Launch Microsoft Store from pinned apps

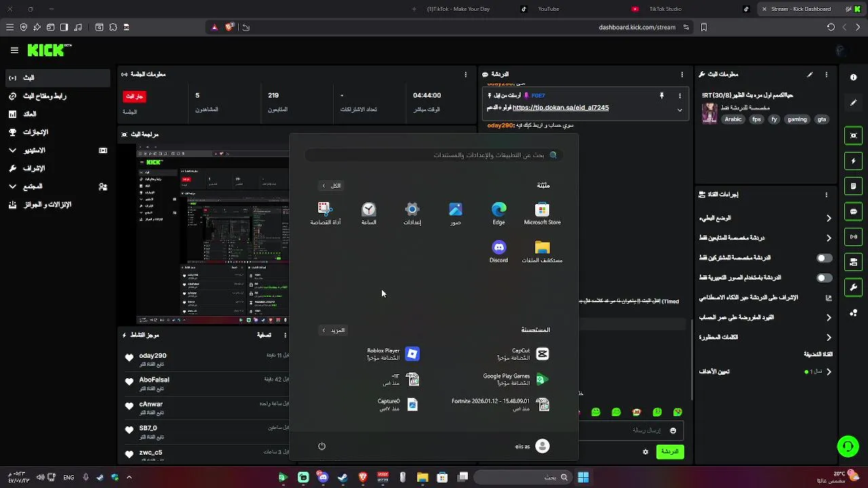(x=542, y=213)
